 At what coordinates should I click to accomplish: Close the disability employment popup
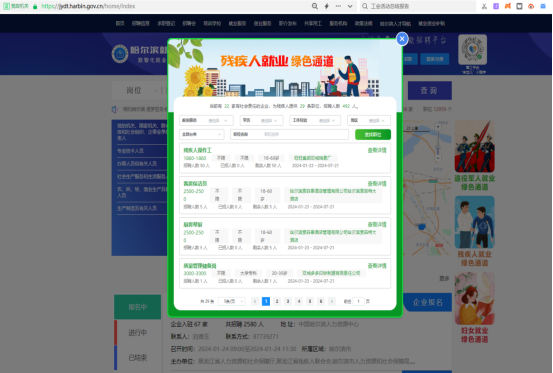coord(402,39)
